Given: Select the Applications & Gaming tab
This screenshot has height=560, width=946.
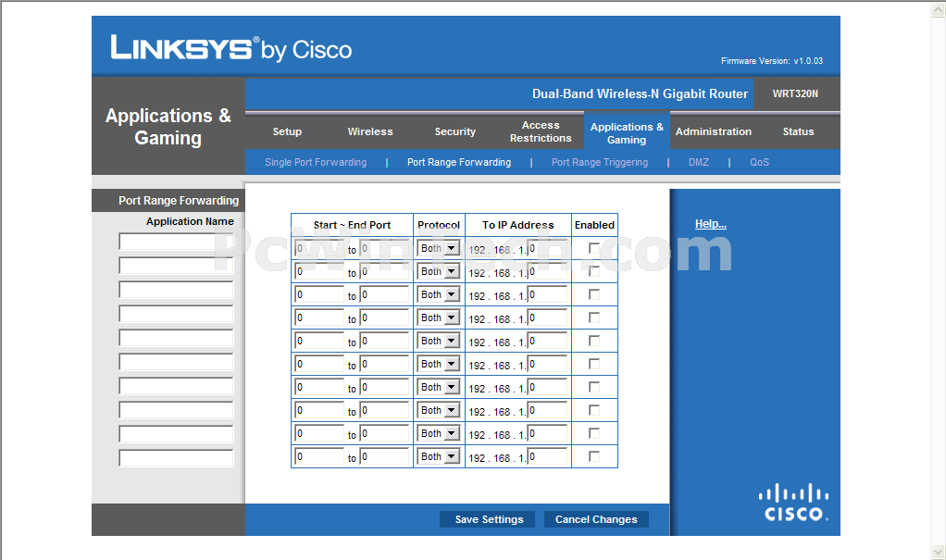Looking at the screenshot, I should (x=627, y=132).
